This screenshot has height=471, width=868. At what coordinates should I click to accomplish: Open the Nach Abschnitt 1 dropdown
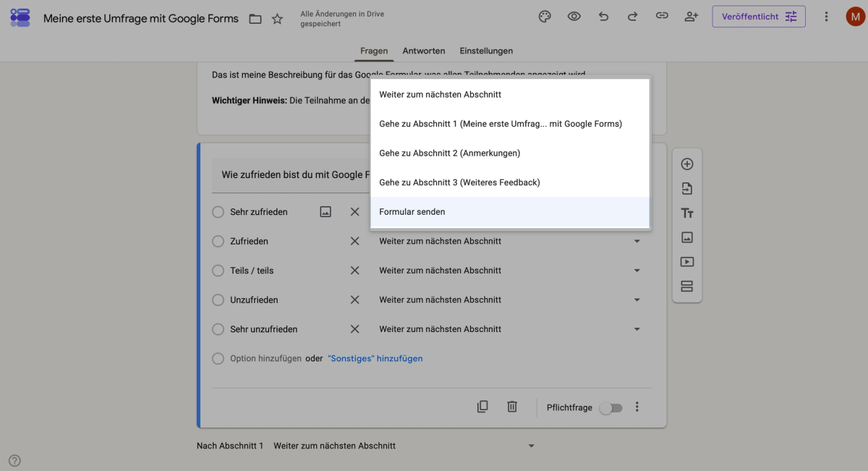[404, 446]
